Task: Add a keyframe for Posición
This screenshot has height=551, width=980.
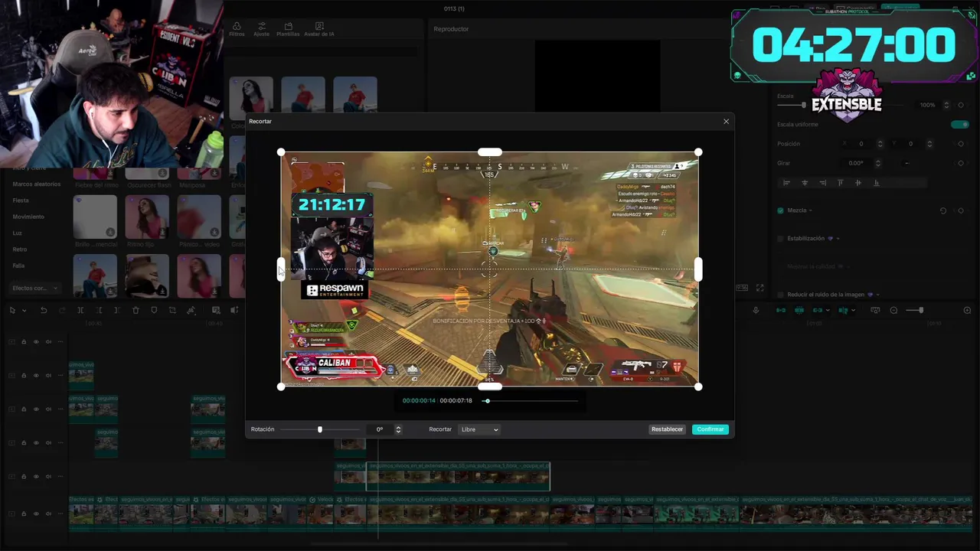Action: 961,144
